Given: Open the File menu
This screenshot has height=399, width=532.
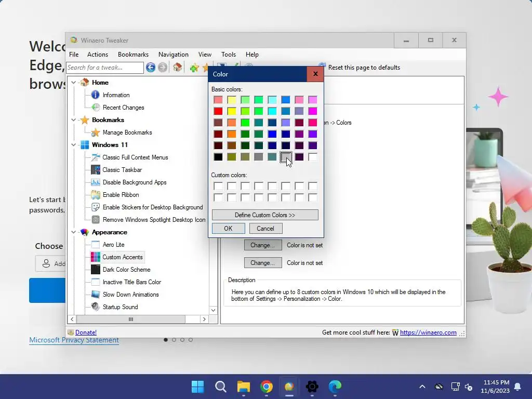Looking at the screenshot, I should point(74,54).
